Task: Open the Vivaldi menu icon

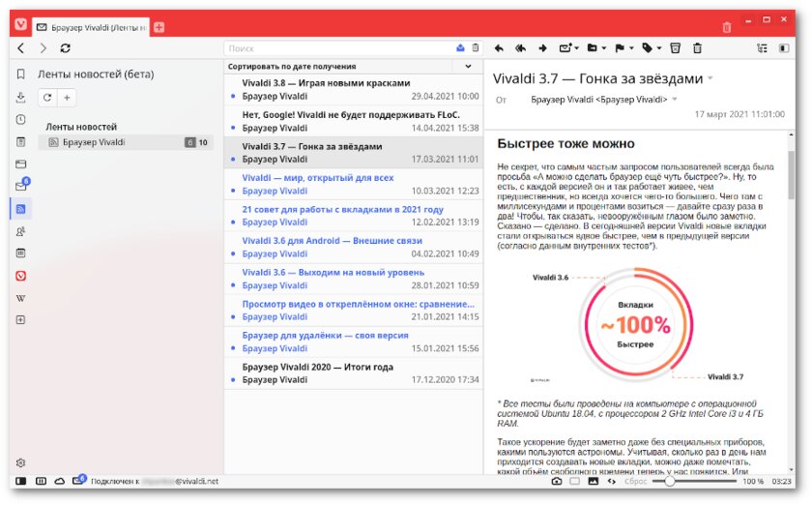Action: point(20,24)
